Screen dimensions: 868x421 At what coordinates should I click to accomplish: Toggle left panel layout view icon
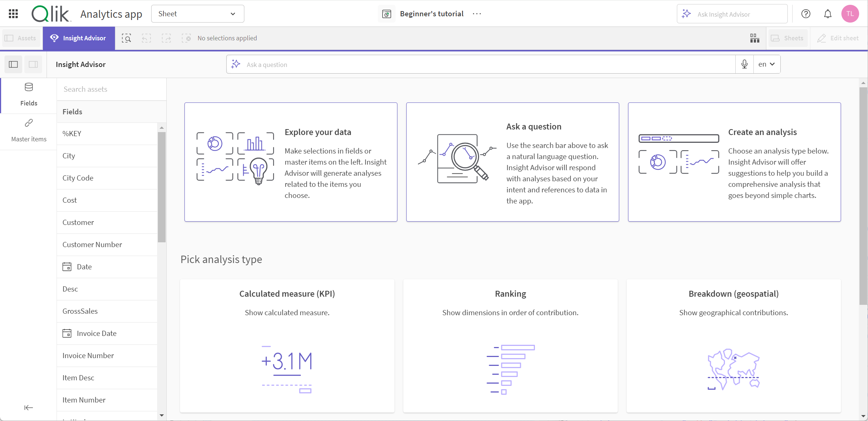13,64
